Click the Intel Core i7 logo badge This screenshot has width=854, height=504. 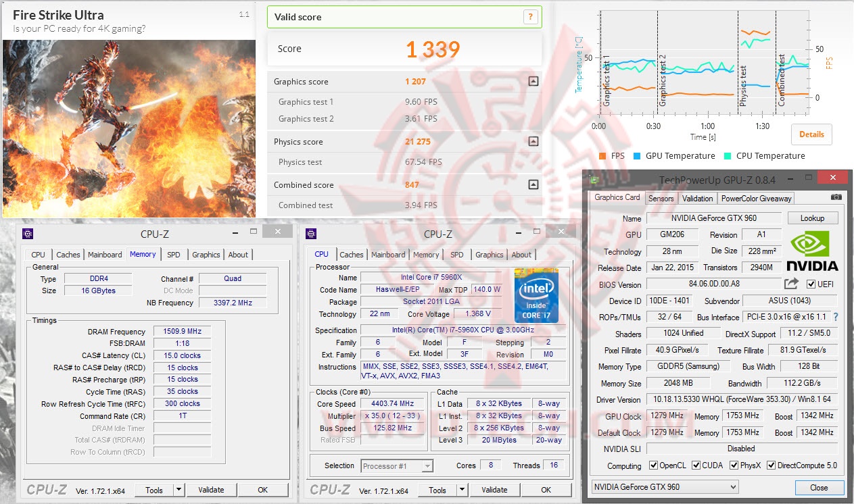[537, 295]
